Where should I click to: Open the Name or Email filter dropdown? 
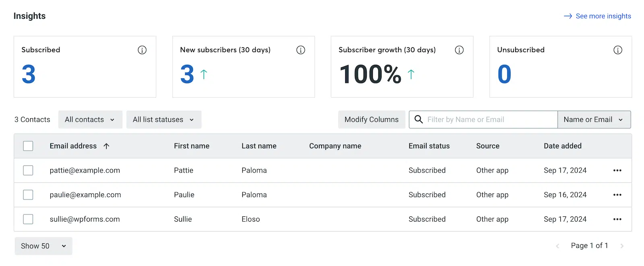[594, 120]
